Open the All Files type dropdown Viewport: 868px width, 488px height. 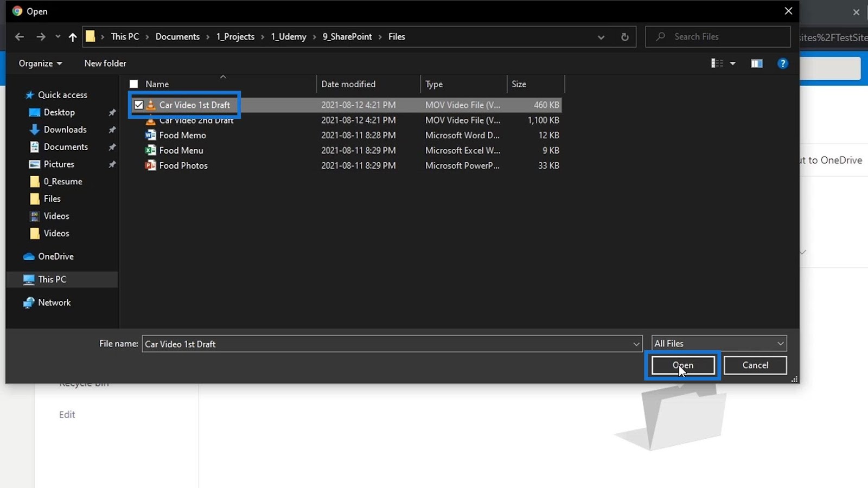[x=719, y=343]
